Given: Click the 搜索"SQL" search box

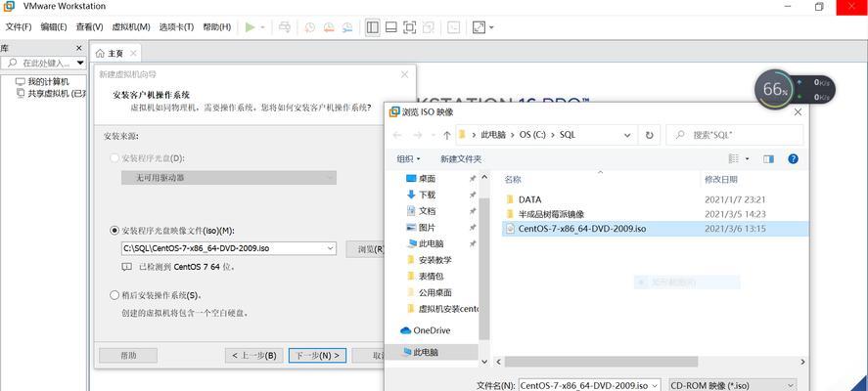Looking at the screenshot, I should click(x=735, y=134).
